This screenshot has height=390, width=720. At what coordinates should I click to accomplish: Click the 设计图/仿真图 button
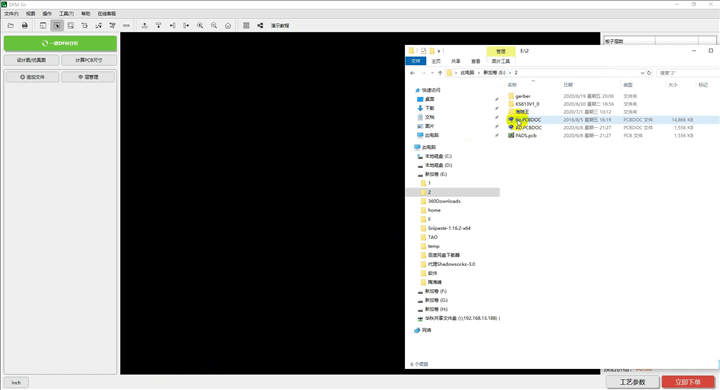(32, 60)
